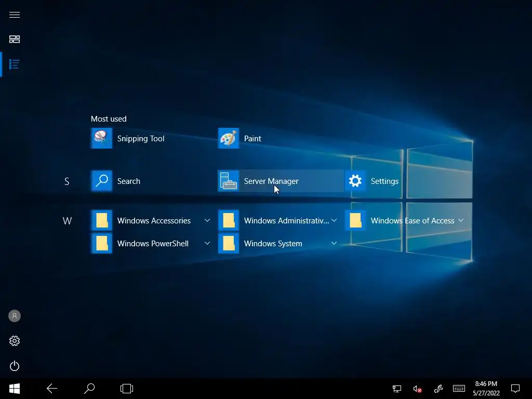532x399 pixels.
Task: Switch to Pinned tiles view
Action: 14,39
